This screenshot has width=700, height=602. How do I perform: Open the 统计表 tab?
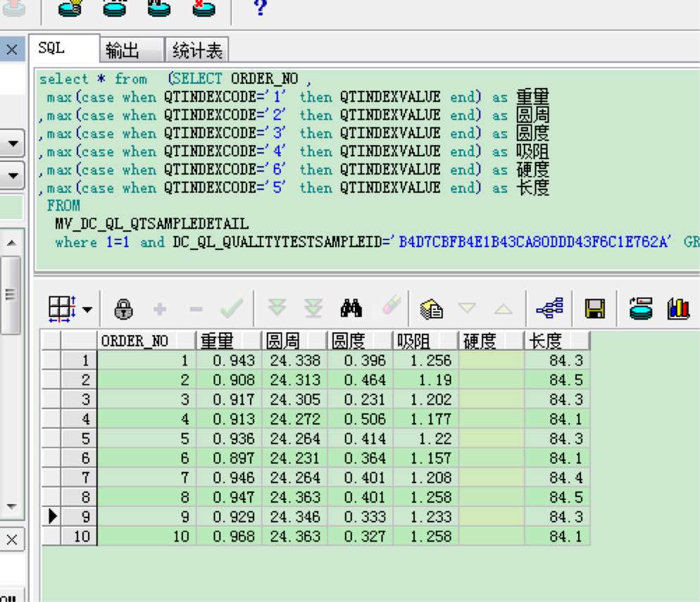click(x=197, y=50)
